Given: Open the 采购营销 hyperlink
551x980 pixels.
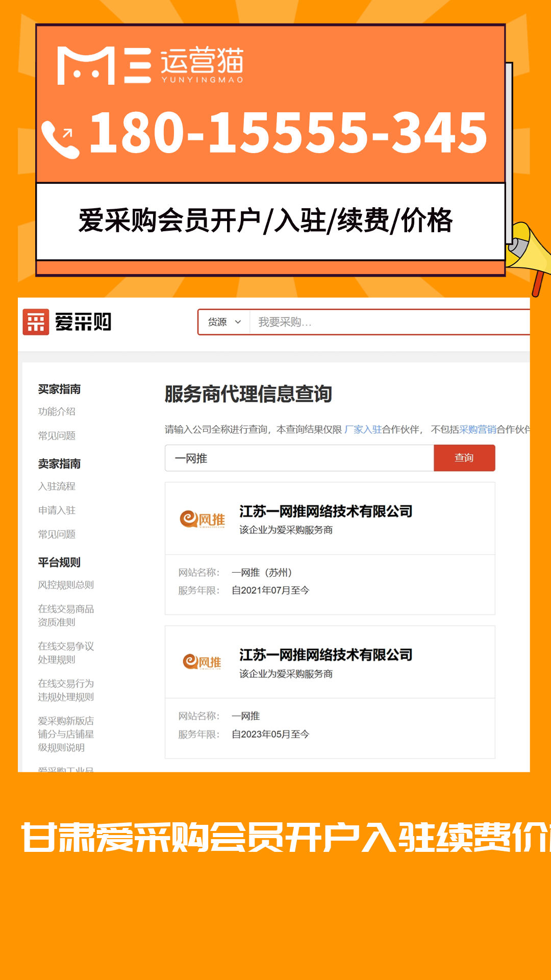Looking at the screenshot, I should tap(478, 429).
